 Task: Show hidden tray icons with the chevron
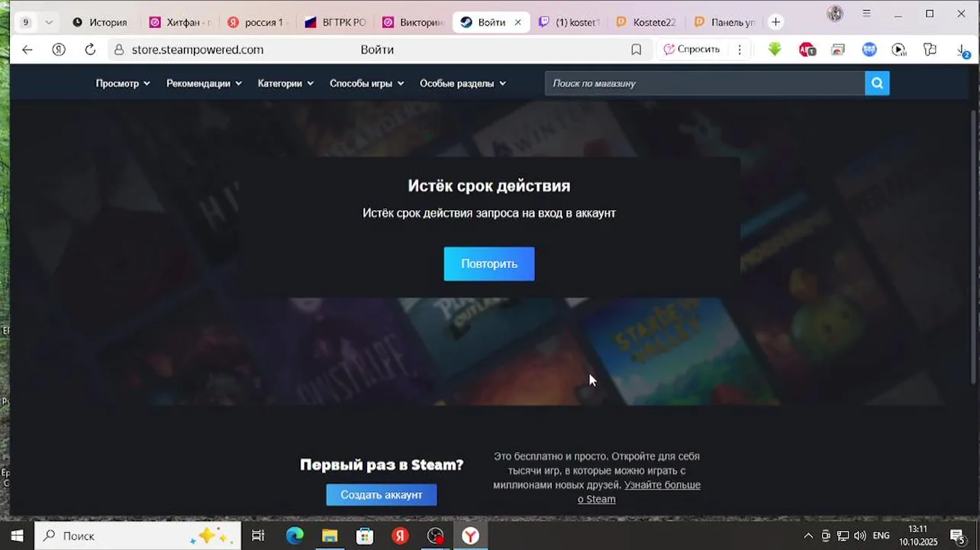click(808, 535)
